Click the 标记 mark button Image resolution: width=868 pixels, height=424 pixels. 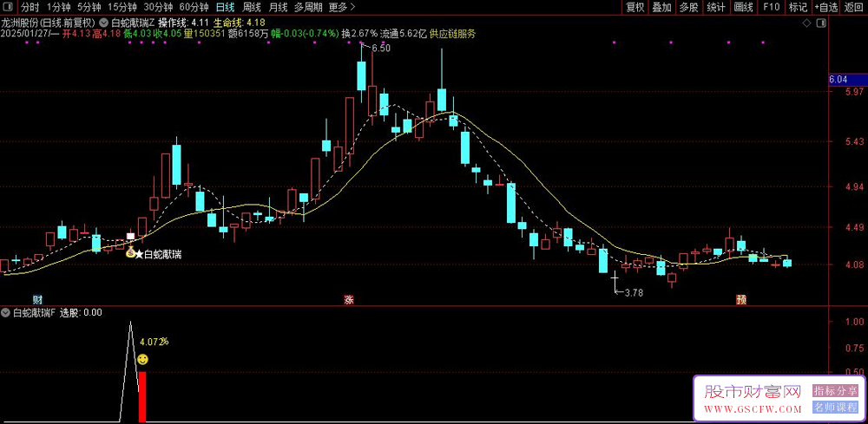[x=798, y=7]
